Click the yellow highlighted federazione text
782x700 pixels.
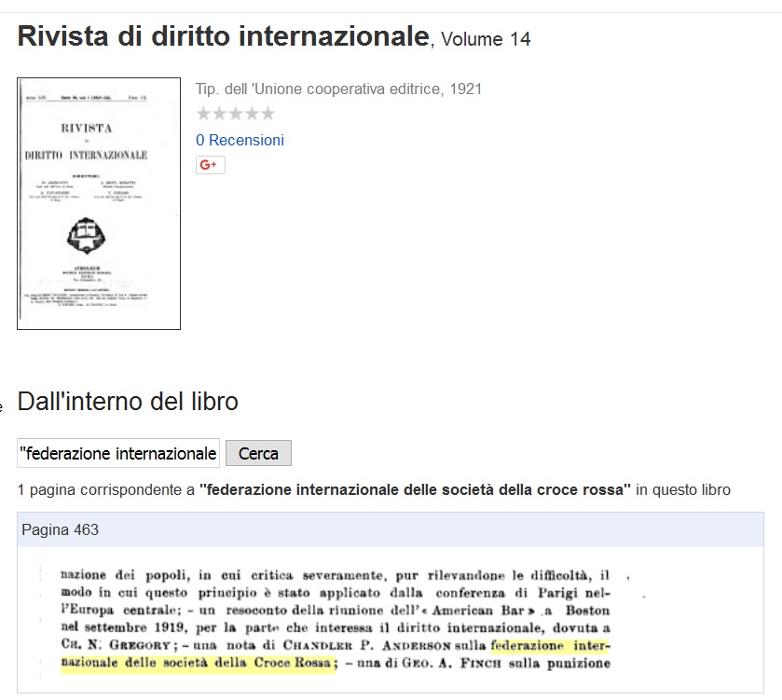pos(550,646)
